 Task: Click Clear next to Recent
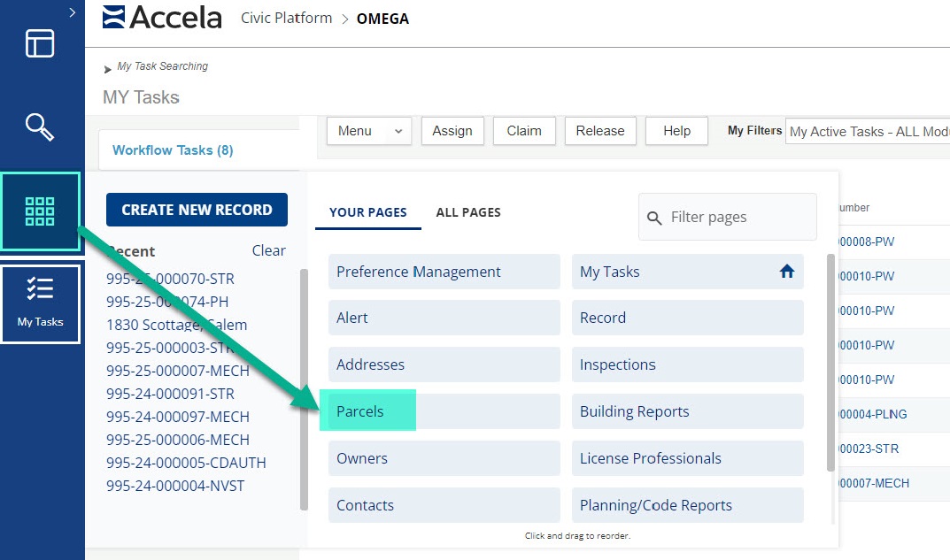coord(268,250)
